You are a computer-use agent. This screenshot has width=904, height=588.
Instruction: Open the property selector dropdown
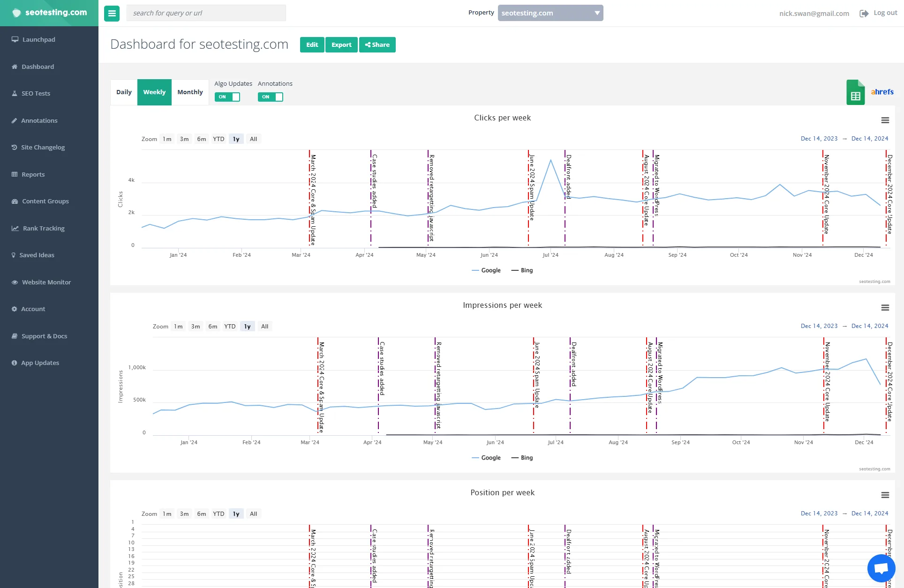click(x=550, y=13)
